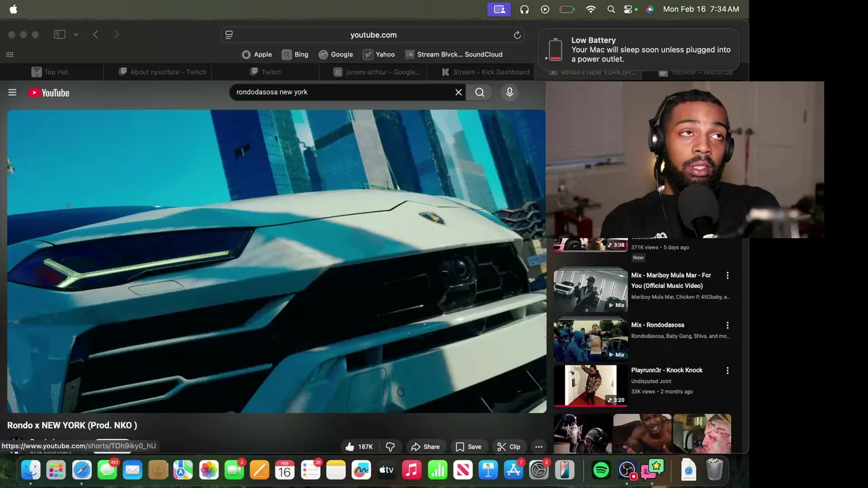
Task: Switch to About nyxoffate - Twitch tab
Action: (x=163, y=72)
